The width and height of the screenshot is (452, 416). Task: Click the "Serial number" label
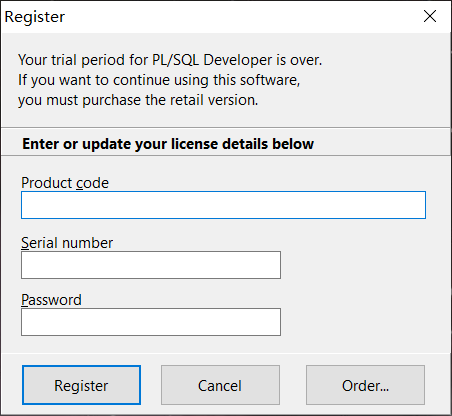pos(67,243)
